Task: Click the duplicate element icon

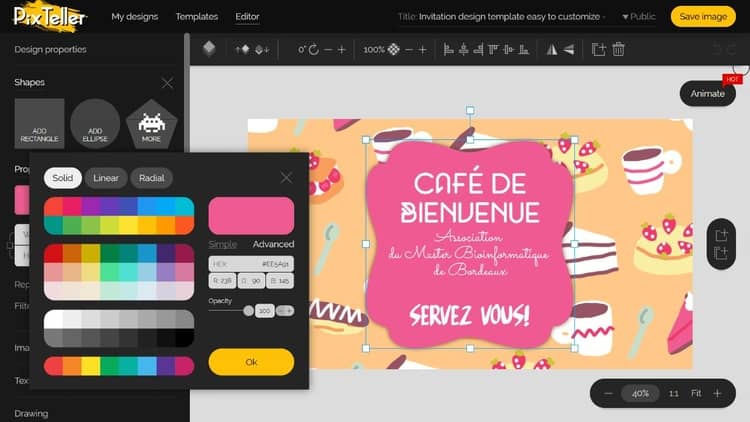Action: (598, 49)
